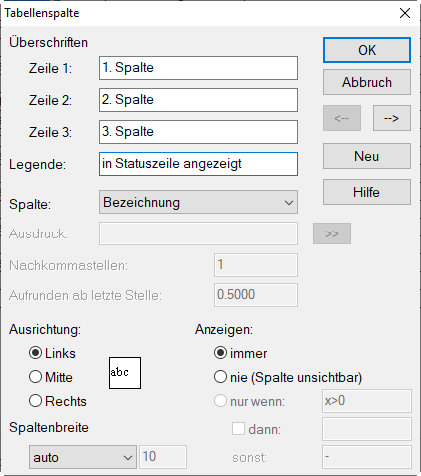Click the Abbruch button

point(367,82)
